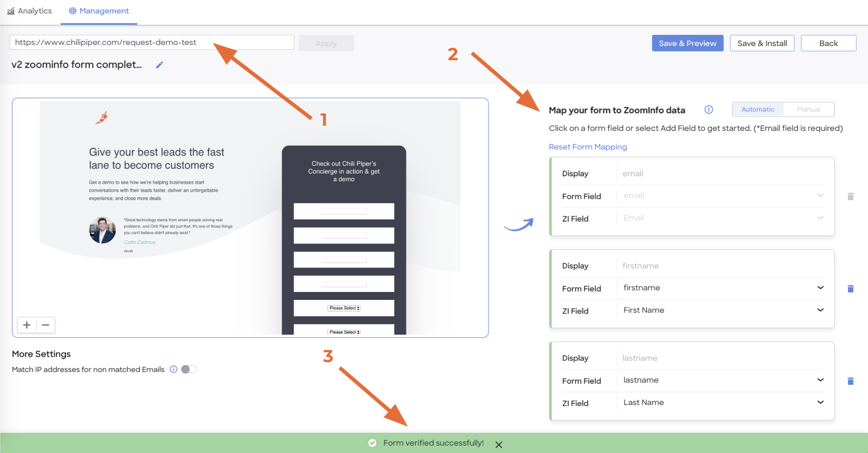Click the Reset Form Mapping link
This screenshot has width=868, height=453.
coord(588,147)
